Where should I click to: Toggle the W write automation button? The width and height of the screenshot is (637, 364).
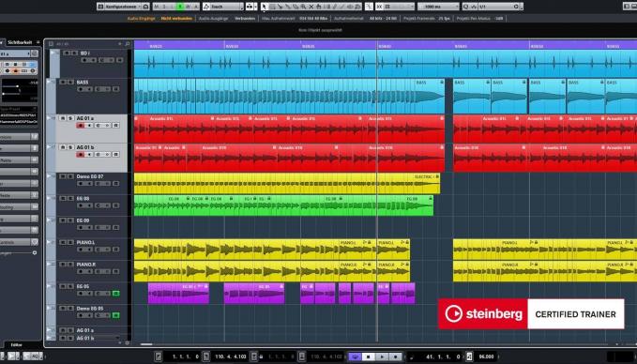point(188,7)
